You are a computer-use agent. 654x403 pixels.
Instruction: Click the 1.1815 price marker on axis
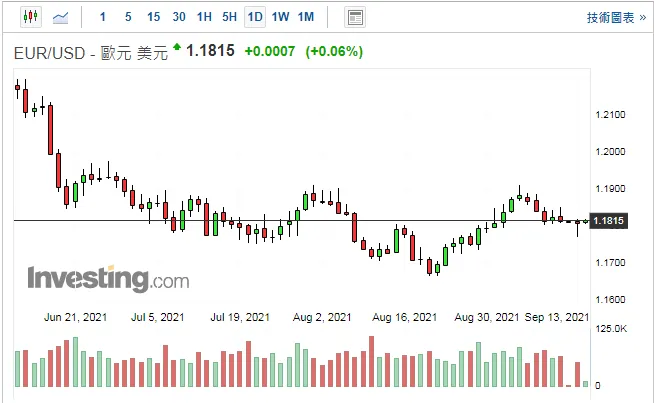(609, 221)
